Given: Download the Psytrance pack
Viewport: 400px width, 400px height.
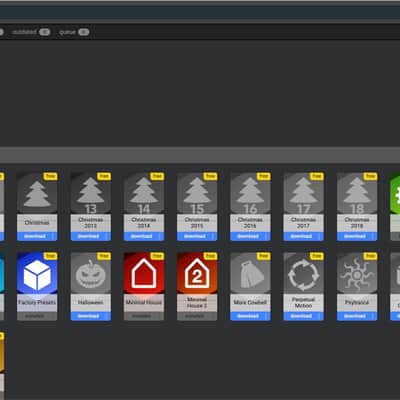Looking at the screenshot, I should [357, 316].
